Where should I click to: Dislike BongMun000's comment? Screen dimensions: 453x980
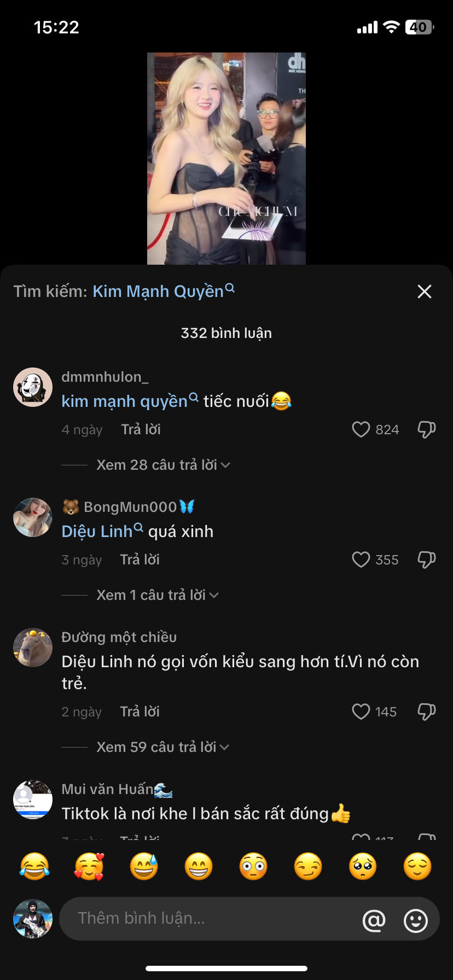(426, 559)
